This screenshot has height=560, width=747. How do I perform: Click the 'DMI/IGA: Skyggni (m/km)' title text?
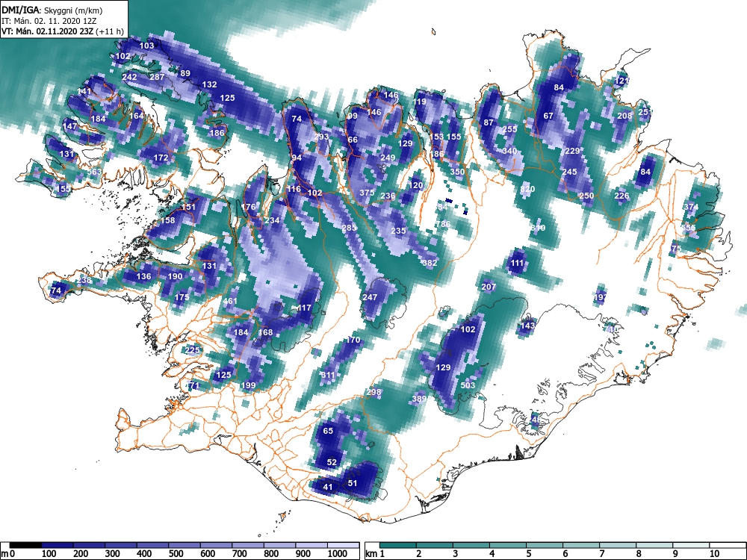[52, 10]
